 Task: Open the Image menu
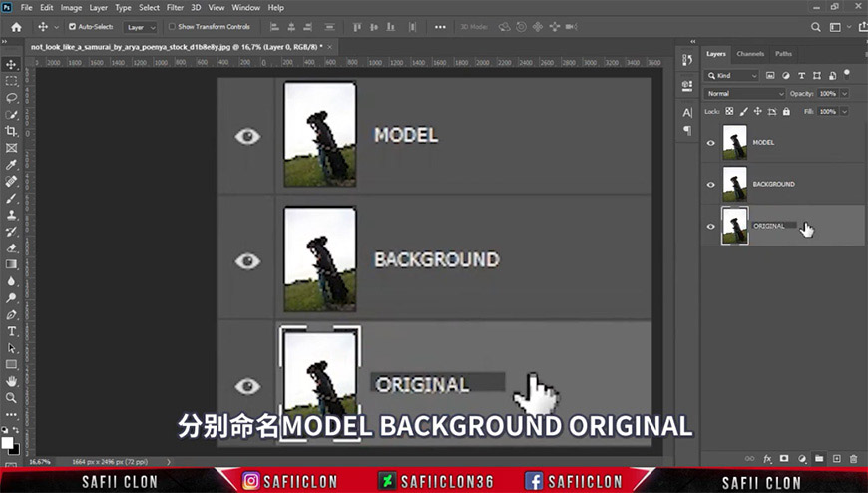coord(71,8)
